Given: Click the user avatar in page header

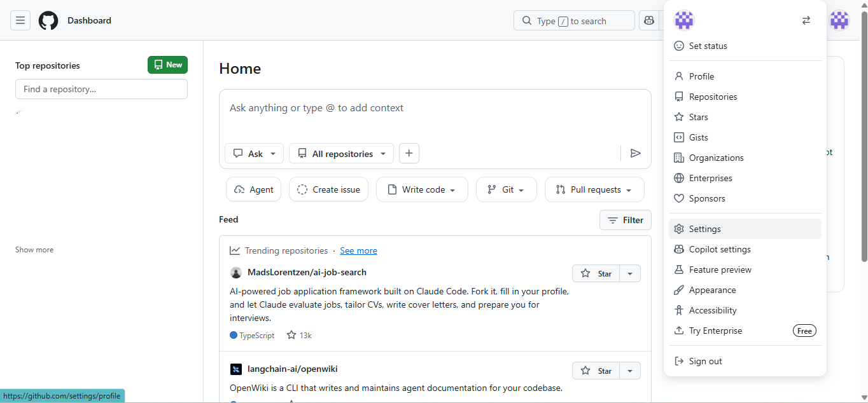Looking at the screenshot, I should pyautogui.click(x=839, y=20).
